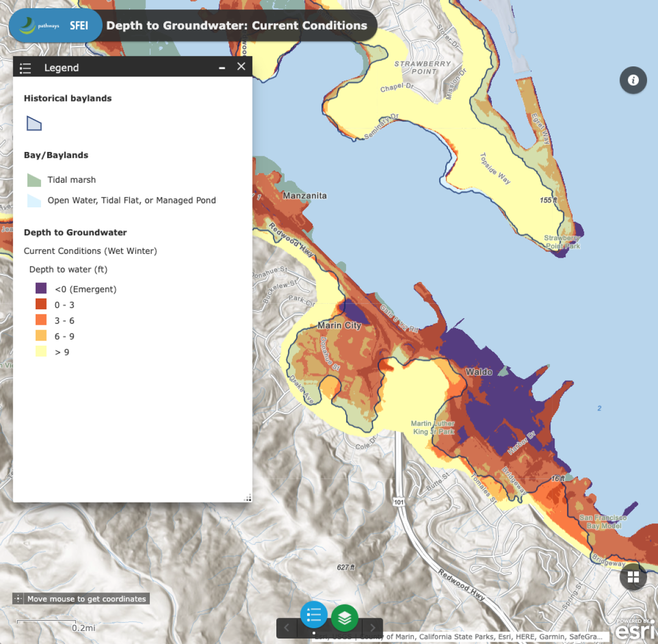
Task: Click the Tidal marsh legend swatch
Action: 34,180
